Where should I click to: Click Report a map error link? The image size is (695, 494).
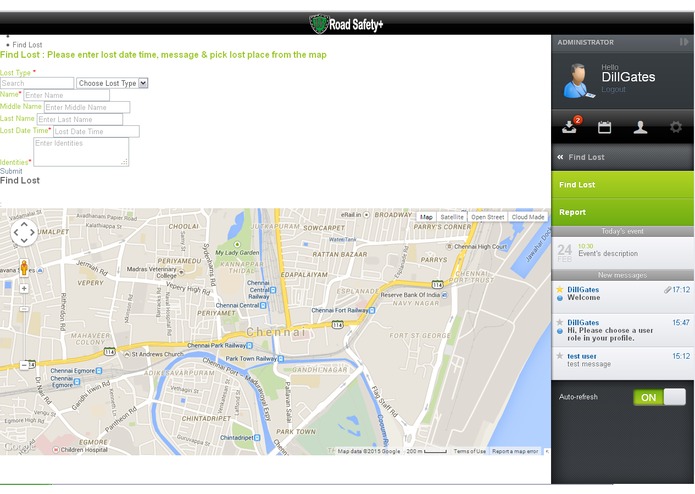515,451
